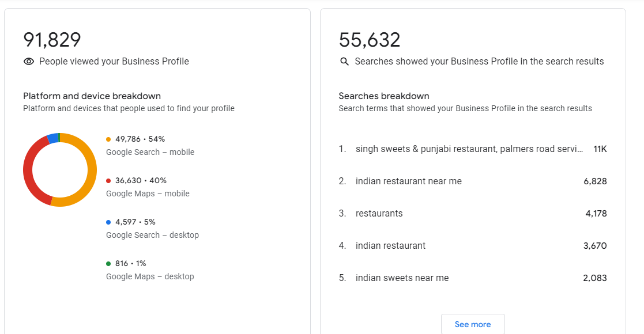Viewport: 644px width, 334px height.
Task: Click the magnifier icon beside searches text
Action: pyautogui.click(x=345, y=62)
